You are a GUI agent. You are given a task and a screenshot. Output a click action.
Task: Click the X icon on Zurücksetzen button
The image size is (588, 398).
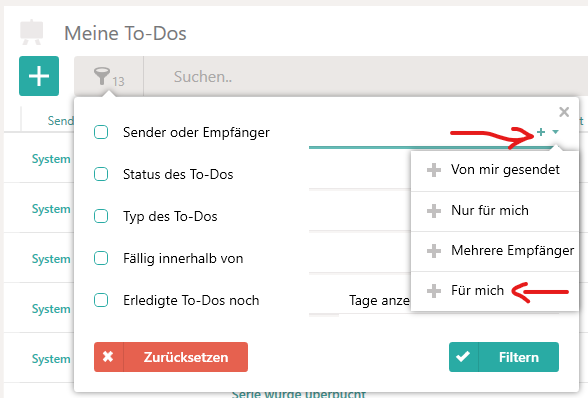tap(108, 357)
